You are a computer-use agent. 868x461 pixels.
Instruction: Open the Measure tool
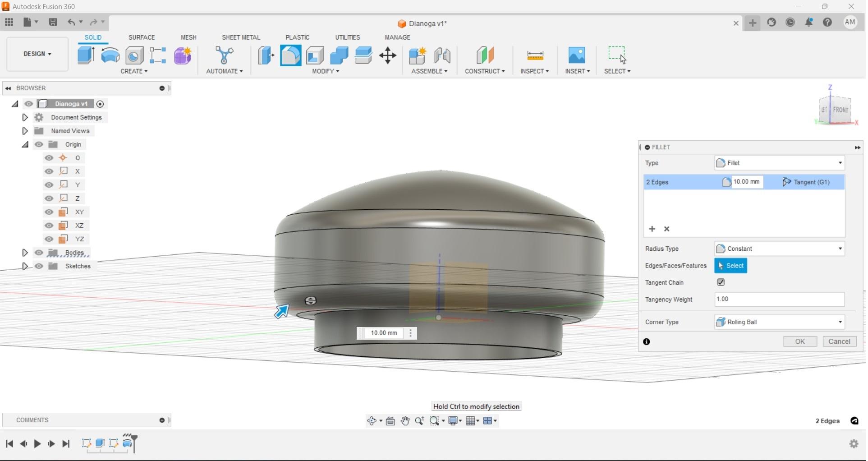pyautogui.click(x=535, y=55)
